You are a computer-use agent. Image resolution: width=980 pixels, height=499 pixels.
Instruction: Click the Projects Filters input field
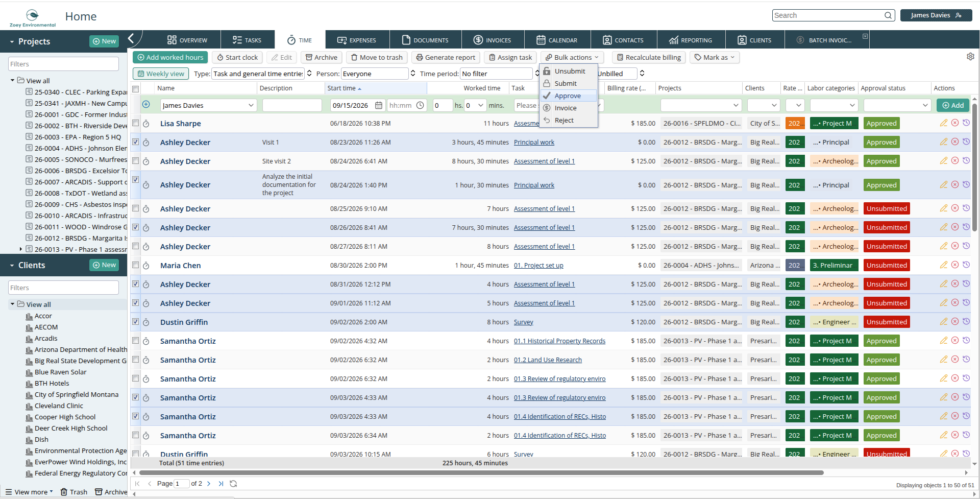point(63,64)
